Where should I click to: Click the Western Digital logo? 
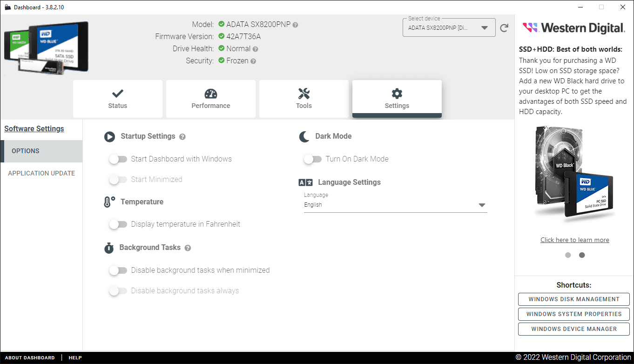(x=574, y=28)
